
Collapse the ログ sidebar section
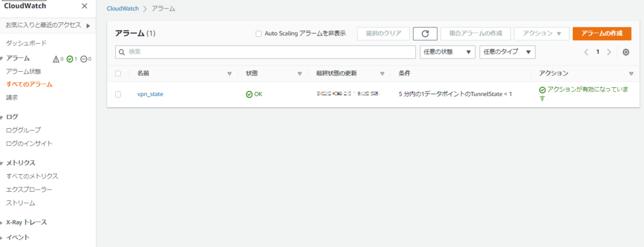[x=2, y=117]
